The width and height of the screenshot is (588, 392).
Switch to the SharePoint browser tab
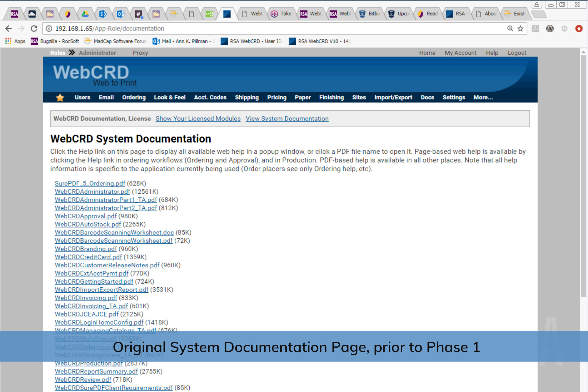tap(103, 14)
